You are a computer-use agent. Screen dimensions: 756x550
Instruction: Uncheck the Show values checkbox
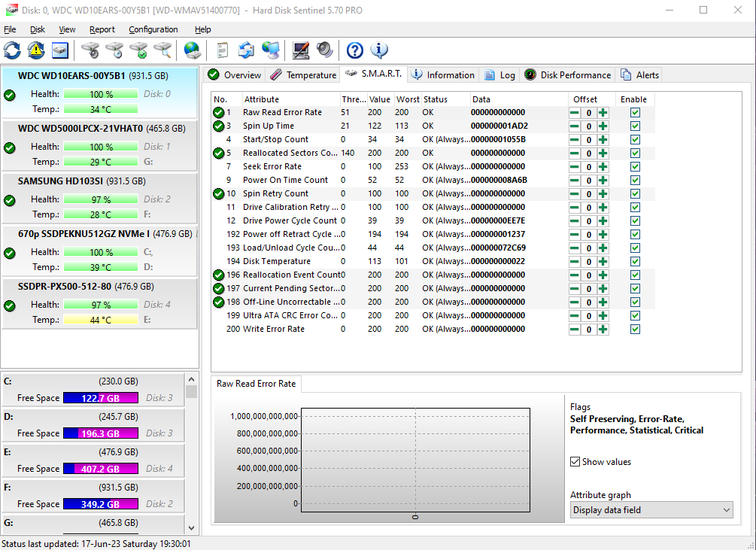pos(575,462)
